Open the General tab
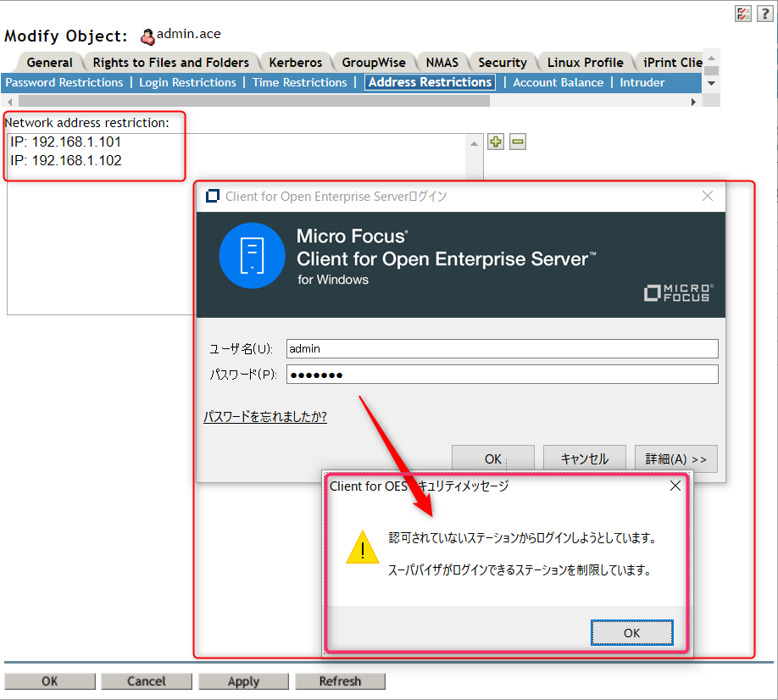778x700 pixels. click(50, 63)
